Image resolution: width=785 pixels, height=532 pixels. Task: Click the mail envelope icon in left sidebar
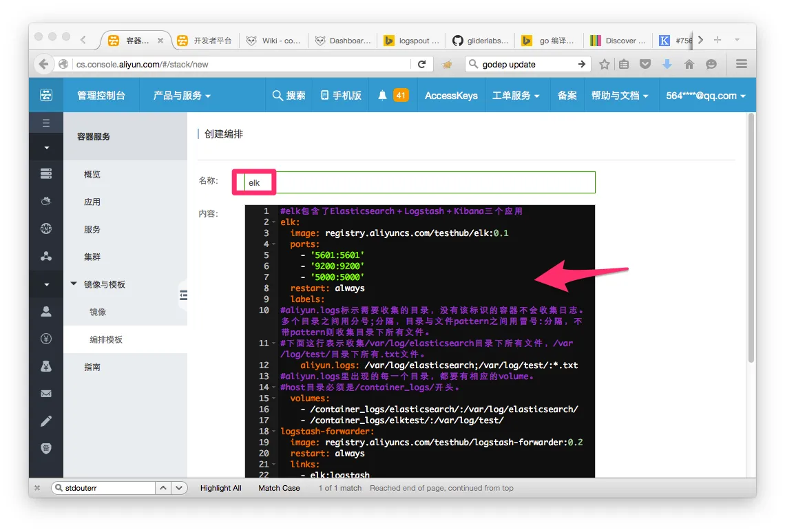tap(46, 394)
